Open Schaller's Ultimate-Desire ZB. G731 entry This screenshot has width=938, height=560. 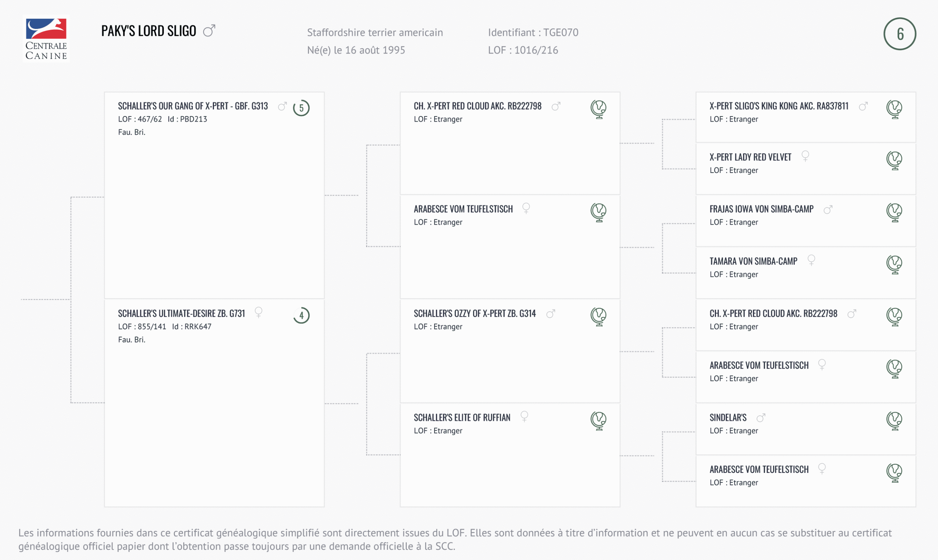point(181,314)
